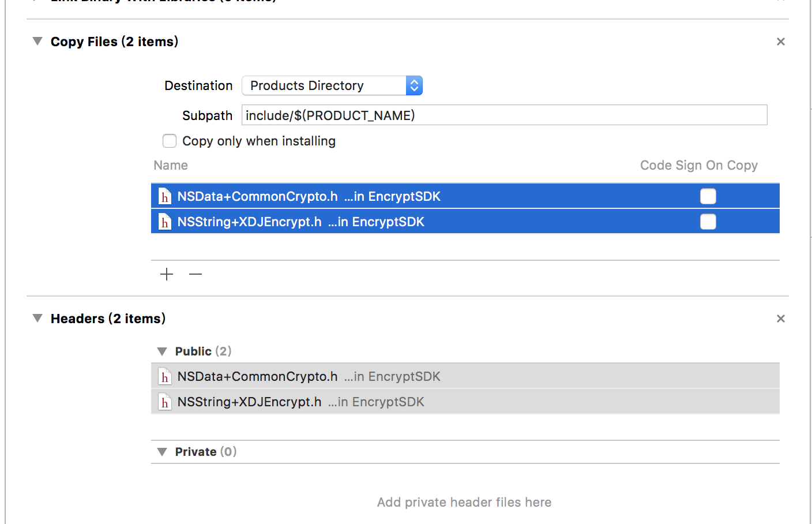Click NSString+XDJEncrypt.h file icon in Public headers
Viewport: 812px width, 524px height.
(165, 402)
